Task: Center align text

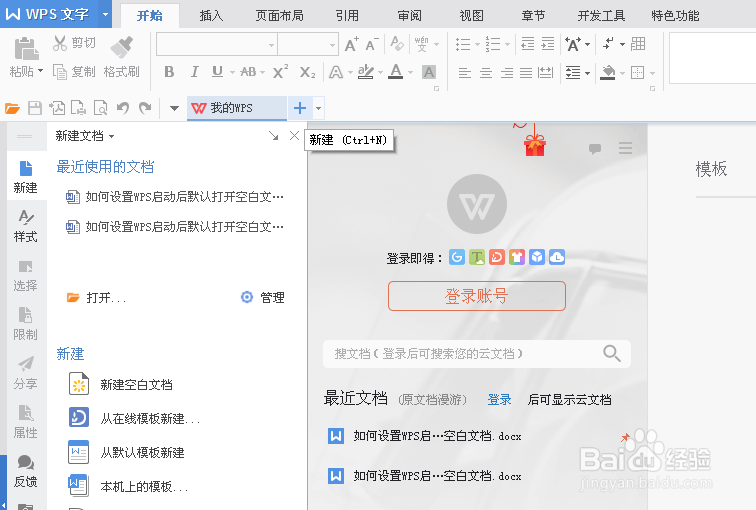Action: [x=486, y=73]
